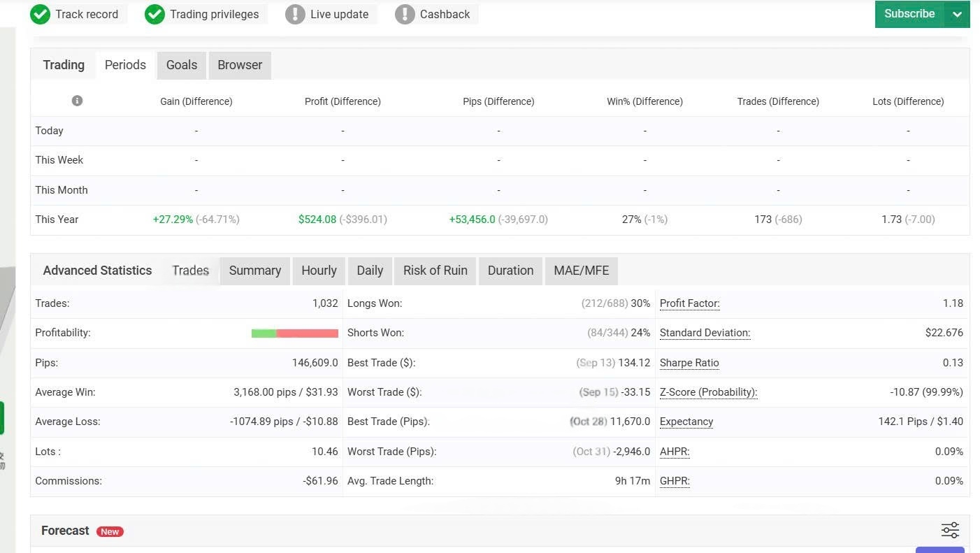Click the Live update exclamation icon
This screenshot has height=553, width=980.
click(x=295, y=14)
